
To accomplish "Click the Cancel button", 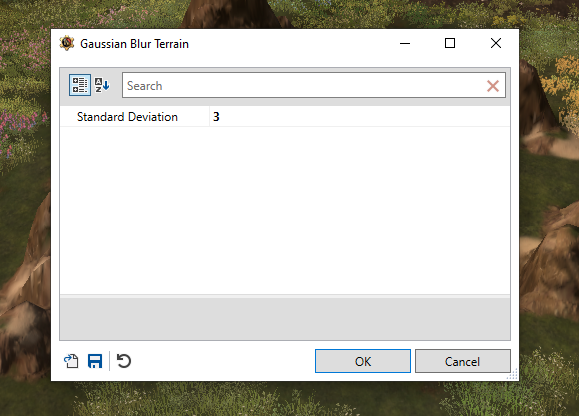I will 463,361.
